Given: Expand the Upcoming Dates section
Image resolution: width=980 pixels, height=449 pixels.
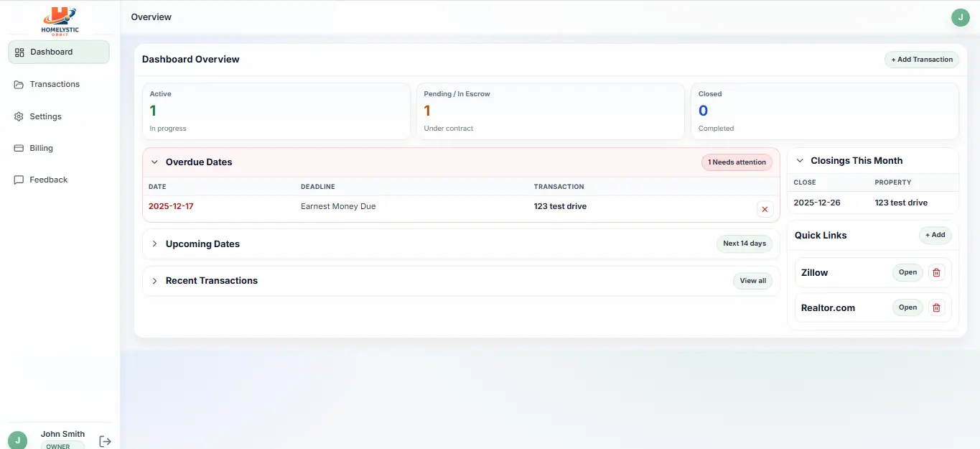Looking at the screenshot, I should pos(154,244).
